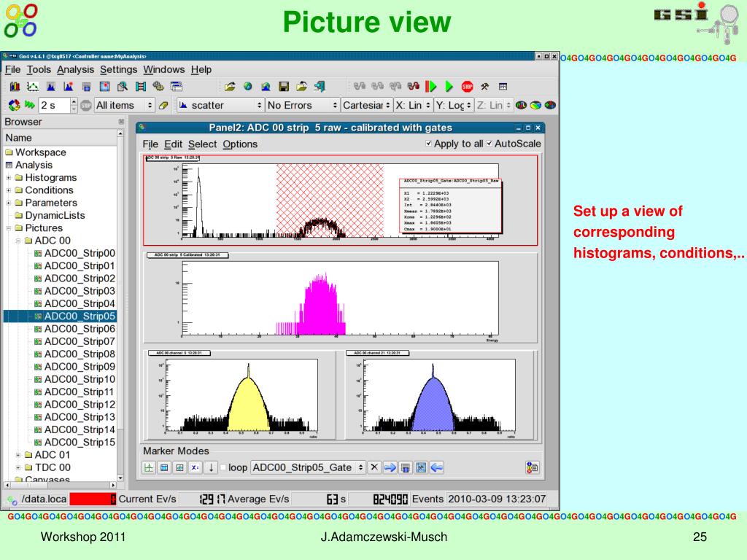Click the blue right arrow in Marker Modes

pyautogui.click(x=390, y=467)
